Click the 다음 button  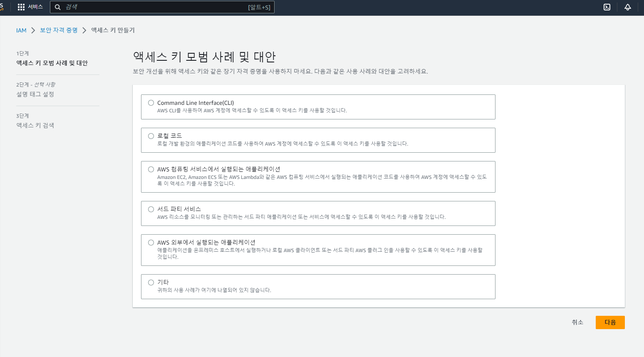click(610, 322)
